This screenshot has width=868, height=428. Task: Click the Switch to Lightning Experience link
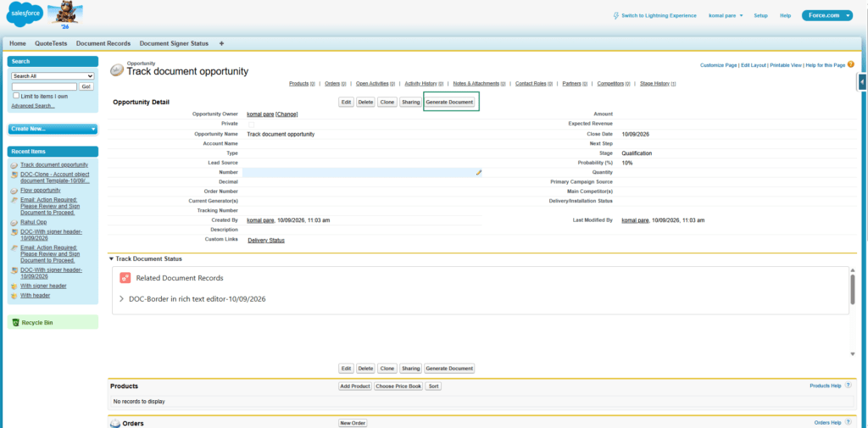point(659,15)
